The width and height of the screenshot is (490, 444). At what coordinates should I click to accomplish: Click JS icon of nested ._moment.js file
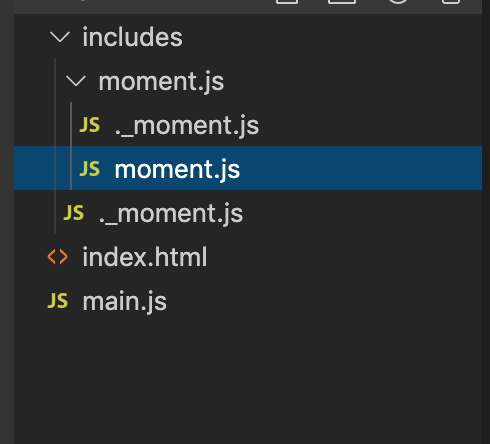[90, 125]
